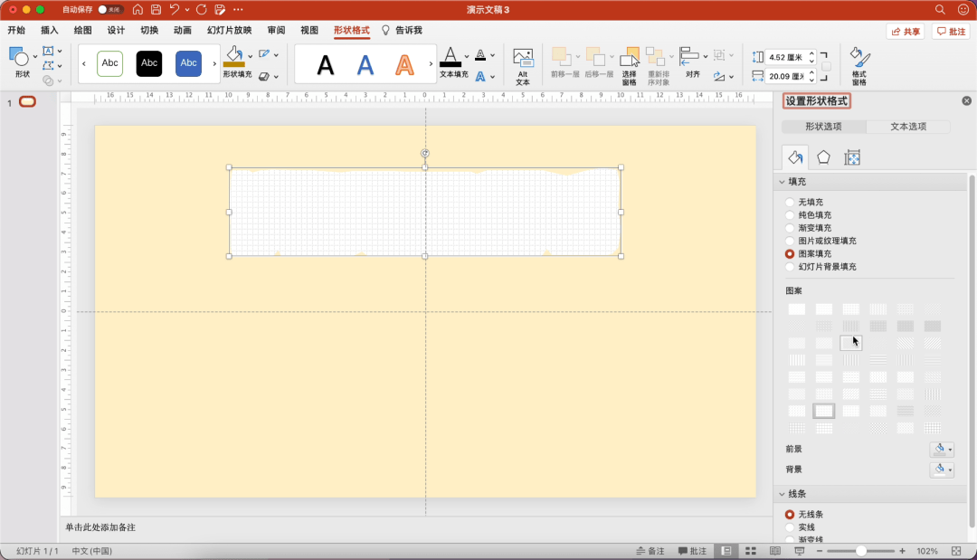Apply the blue Abc shape style

pos(188,63)
